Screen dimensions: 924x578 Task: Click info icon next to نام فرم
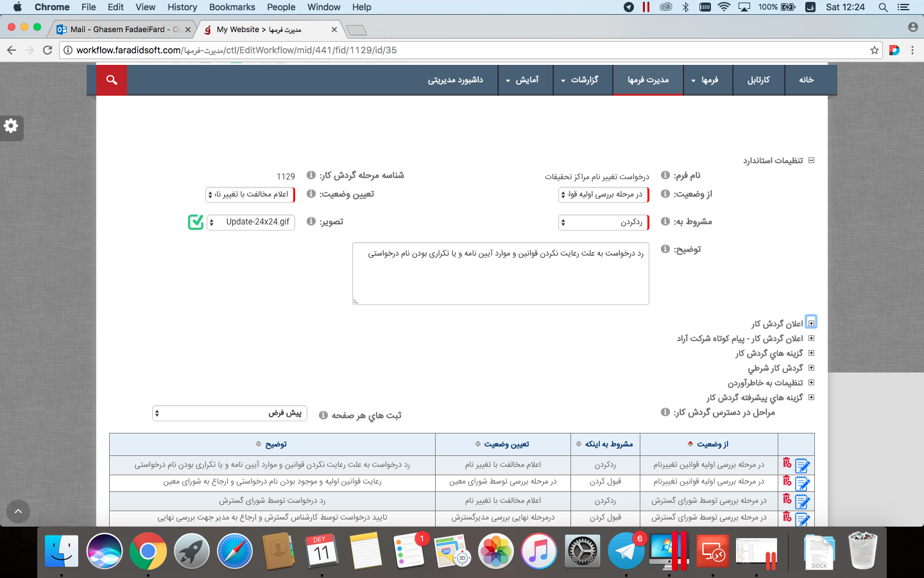click(665, 175)
